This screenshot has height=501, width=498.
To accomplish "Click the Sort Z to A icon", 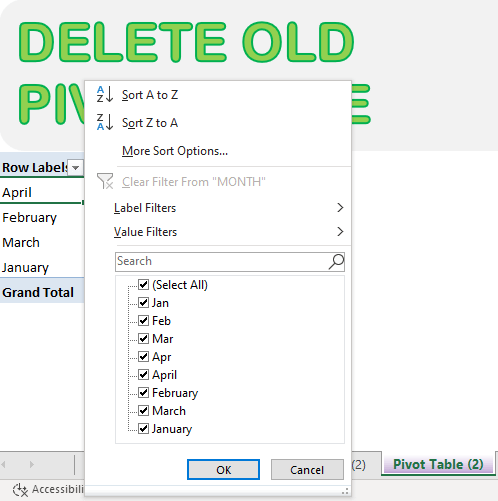I will pyautogui.click(x=105, y=122).
